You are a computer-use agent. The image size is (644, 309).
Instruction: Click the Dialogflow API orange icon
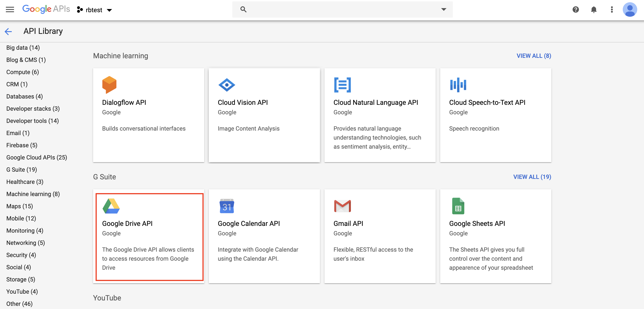[109, 85]
